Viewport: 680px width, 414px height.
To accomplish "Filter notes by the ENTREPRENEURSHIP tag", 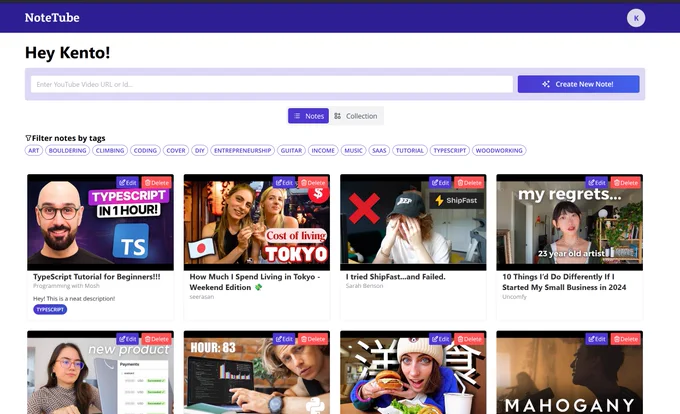I will 242,150.
